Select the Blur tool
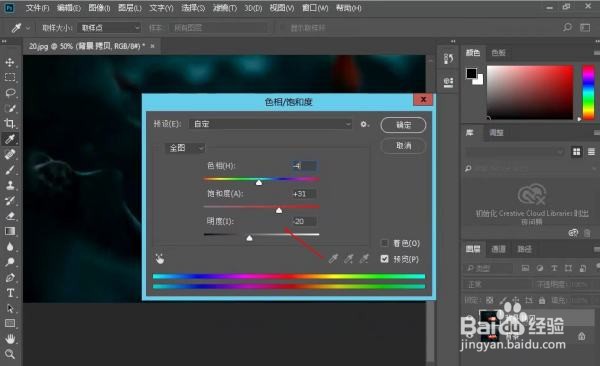Viewport: 600px width, 366px height. click(10, 247)
